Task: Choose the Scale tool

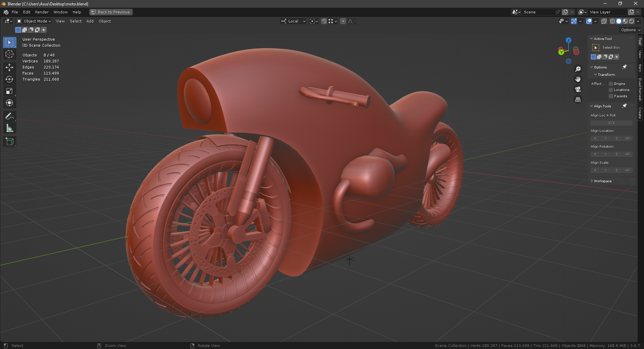Action: [9, 91]
